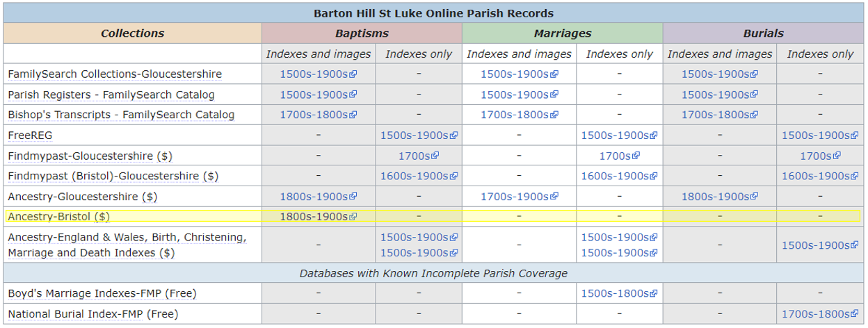Open Ancestry-England & Wales burials 1500s-1900s link

pos(820,245)
